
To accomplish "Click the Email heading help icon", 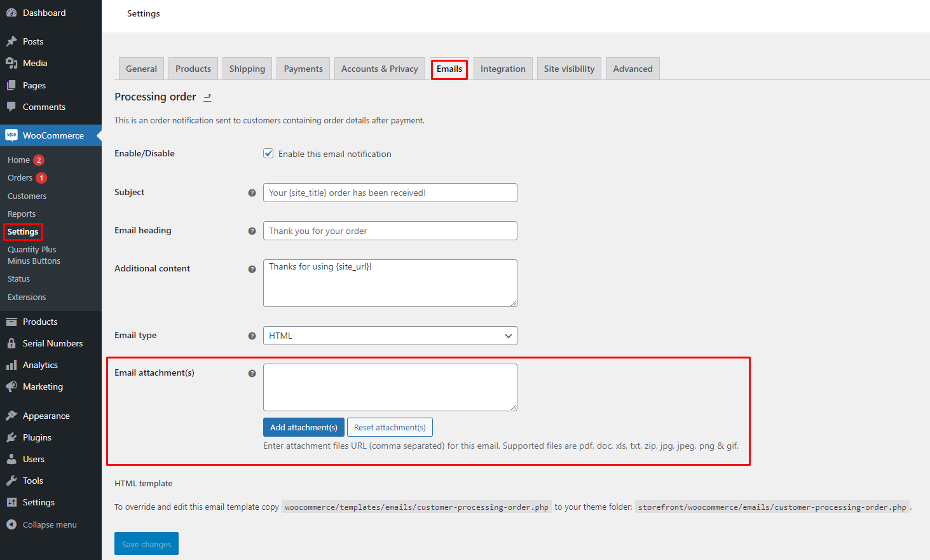I will [252, 231].
